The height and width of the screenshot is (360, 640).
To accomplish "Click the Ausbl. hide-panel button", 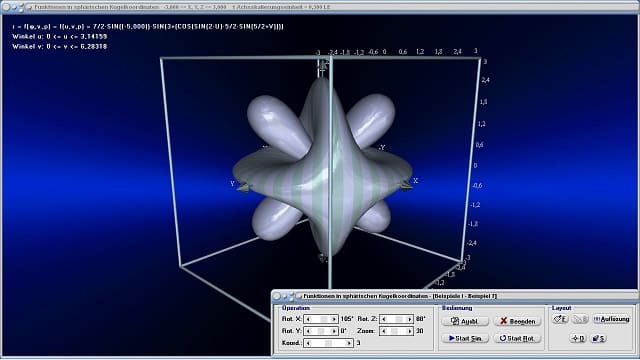I will click(465, 321).
